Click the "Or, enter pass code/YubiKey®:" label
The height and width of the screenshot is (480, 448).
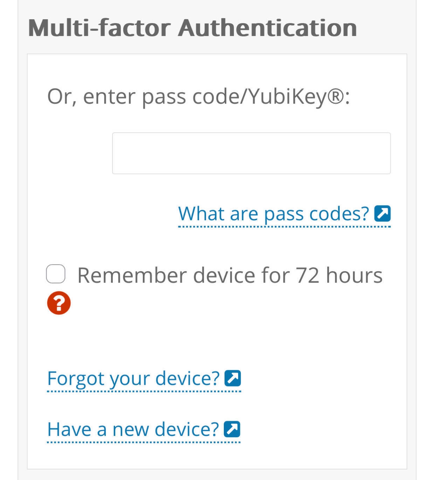pos(198,96)
